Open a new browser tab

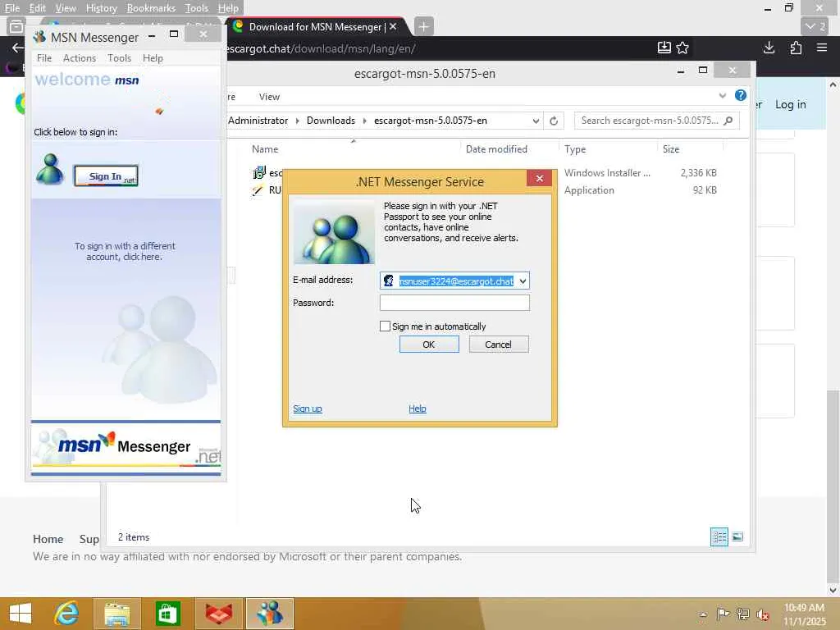pyautogui.click(x=423, y=26)
